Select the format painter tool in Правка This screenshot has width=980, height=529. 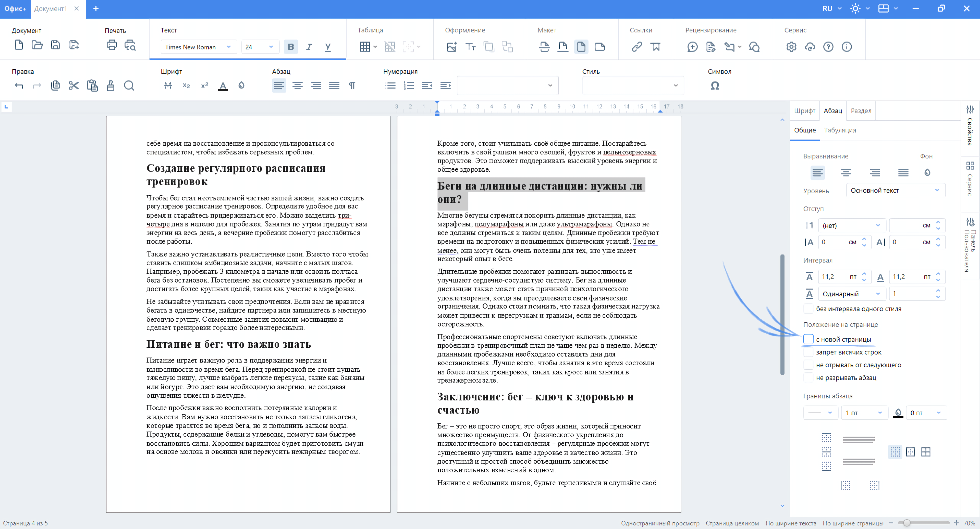[x=111, y=85]
